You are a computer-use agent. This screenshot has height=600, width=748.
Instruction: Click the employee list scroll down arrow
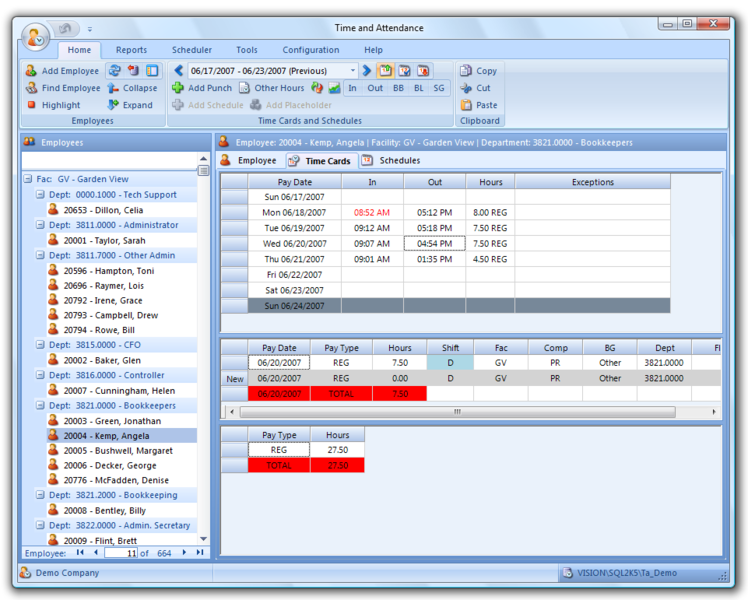pyautogui.click(x=204, y=539)
